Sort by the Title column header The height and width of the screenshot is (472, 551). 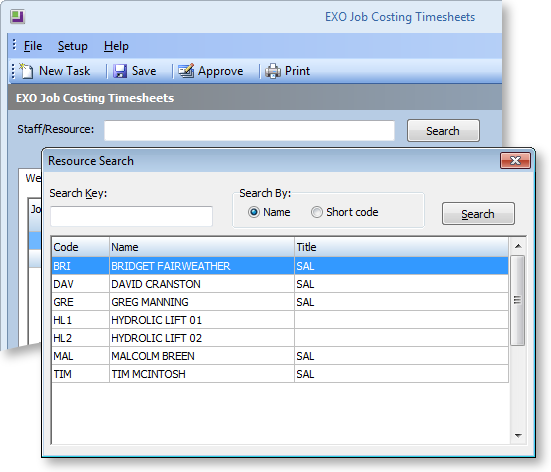pos(401,247)
